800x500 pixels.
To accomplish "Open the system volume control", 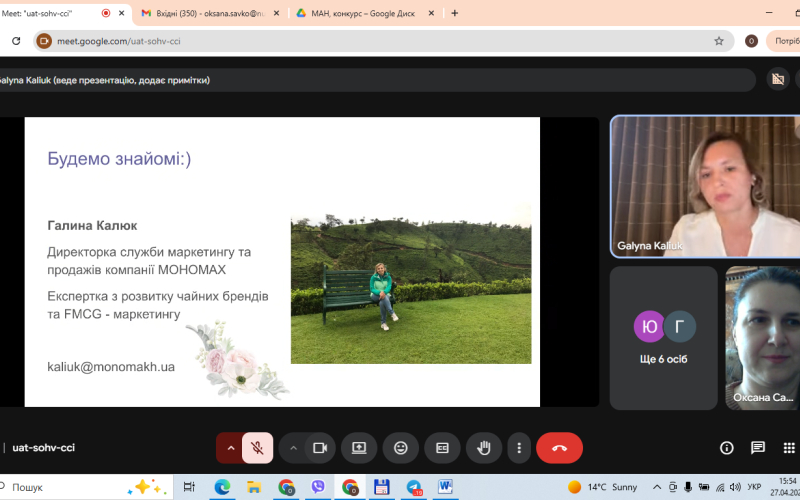I will (735, 487).
